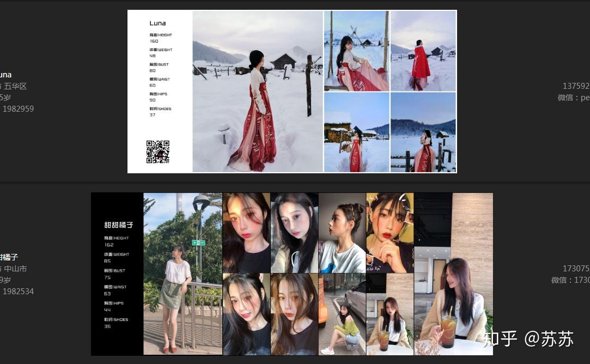Viewport: 590px width, 364px height.
Task: Click the 甜甜橘子 name on the black card
Action: (119, 225)
